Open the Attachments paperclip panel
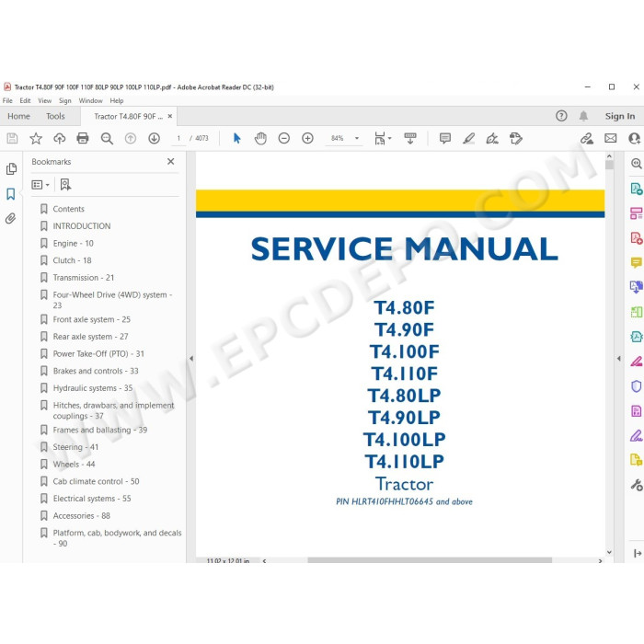644x644 pixels. tap(11, 218)
